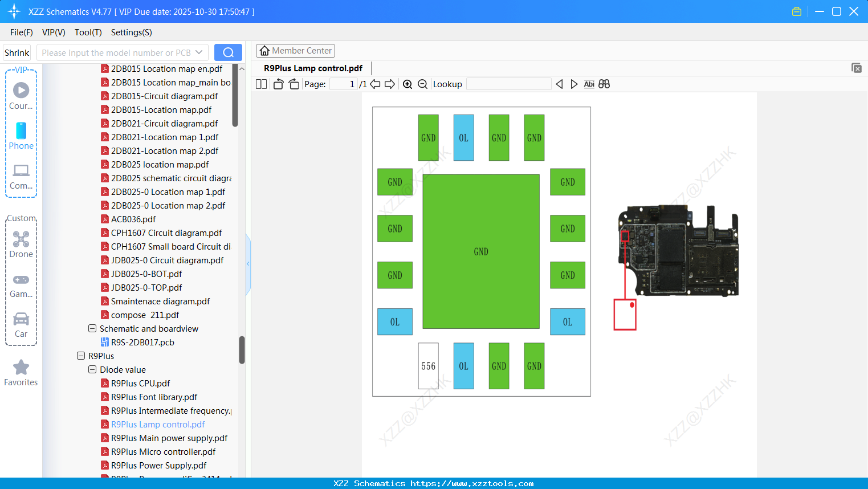Click the xzztools.com link in status bar
868x489 pixels.
coord(472,483)
